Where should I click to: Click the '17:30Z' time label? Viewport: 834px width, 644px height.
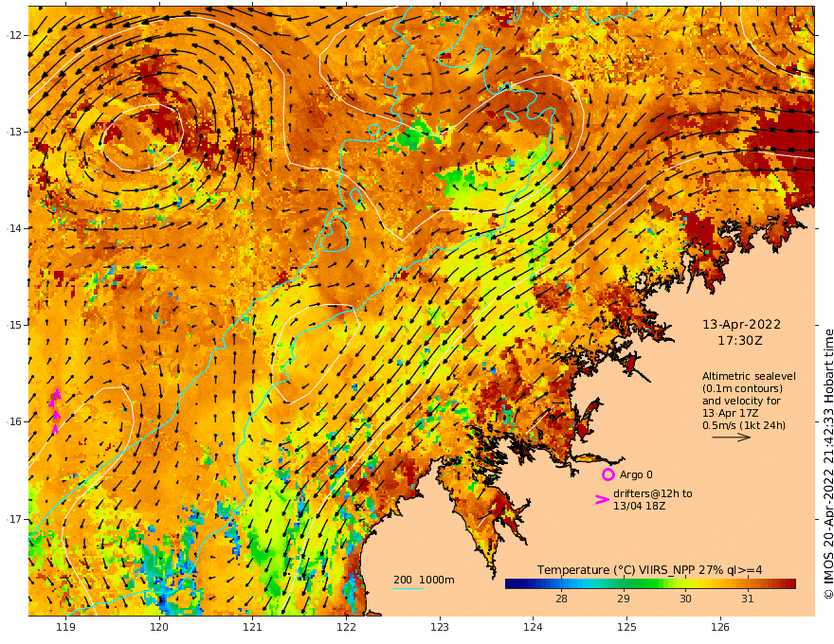point(740,341)
